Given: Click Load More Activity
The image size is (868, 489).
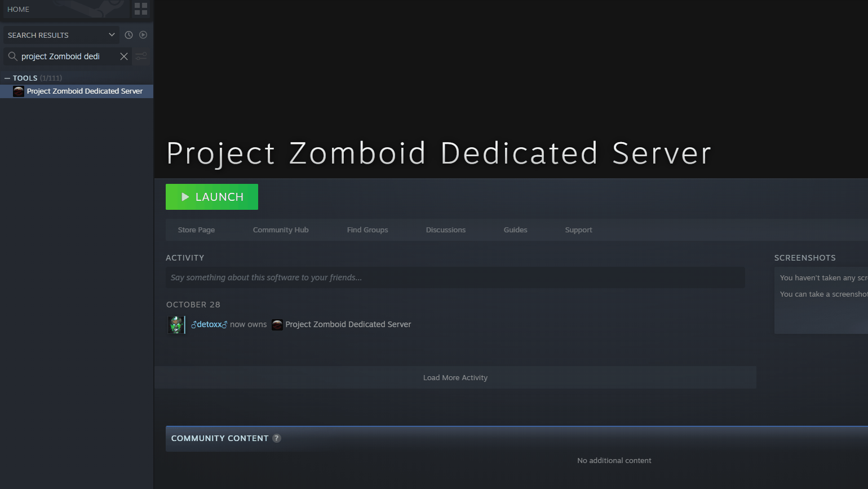Looking at the screenshot, I should coord(455,378).
